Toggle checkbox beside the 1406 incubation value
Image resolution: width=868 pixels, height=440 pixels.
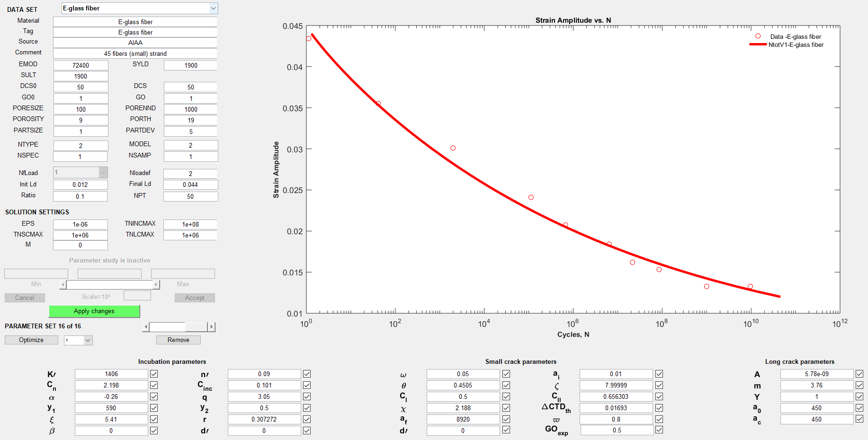tap(154, 374)
